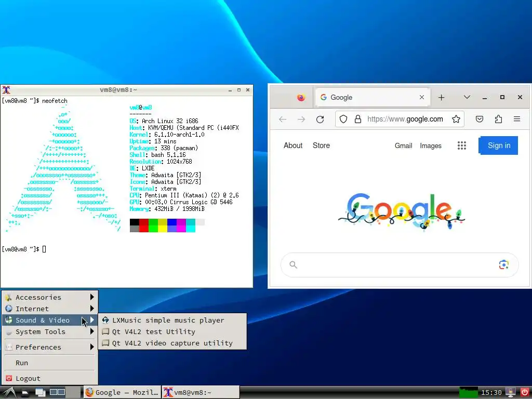Expand the System Tools submenu
The width and height of the screenshot is (532, 399).
pyautogui.click(x=50, y=332)
